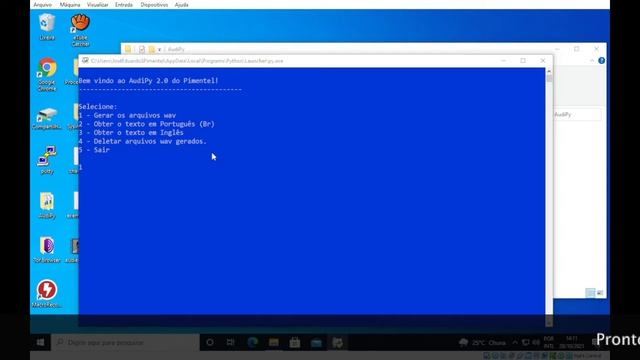Open Cortana circle on taskbar
The width and height of the screenshot is (640, 360).
(x=210, y=342)
